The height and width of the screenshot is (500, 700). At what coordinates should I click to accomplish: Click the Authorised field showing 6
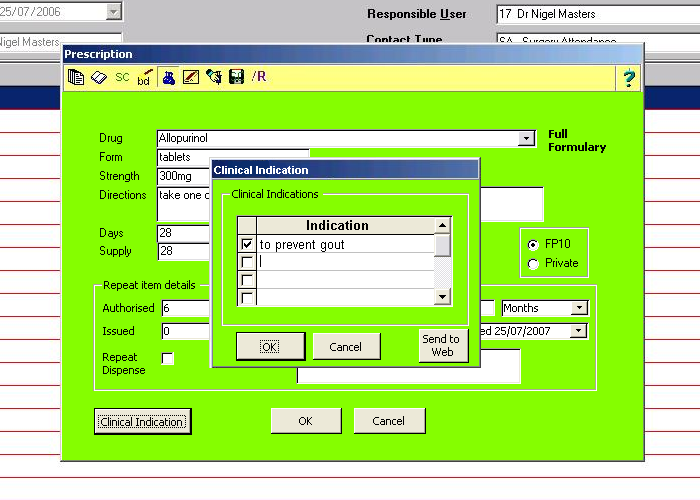coord(186,308)
